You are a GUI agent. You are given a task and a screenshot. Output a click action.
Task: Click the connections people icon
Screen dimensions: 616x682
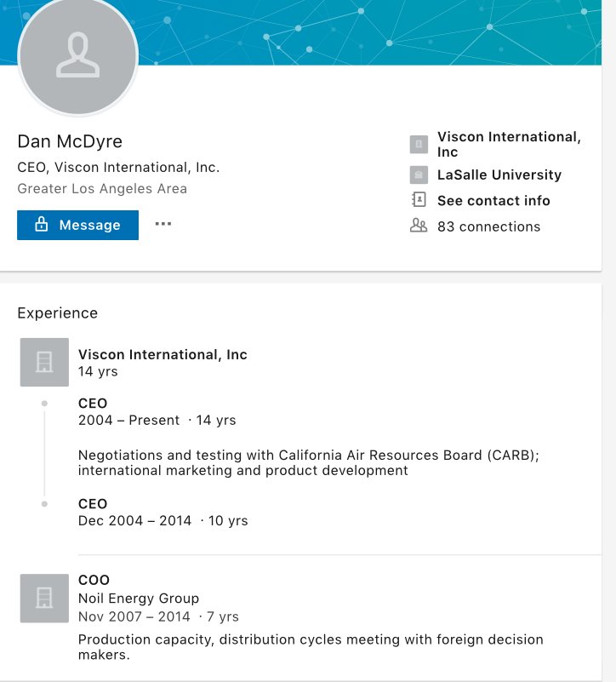[419, 226]
